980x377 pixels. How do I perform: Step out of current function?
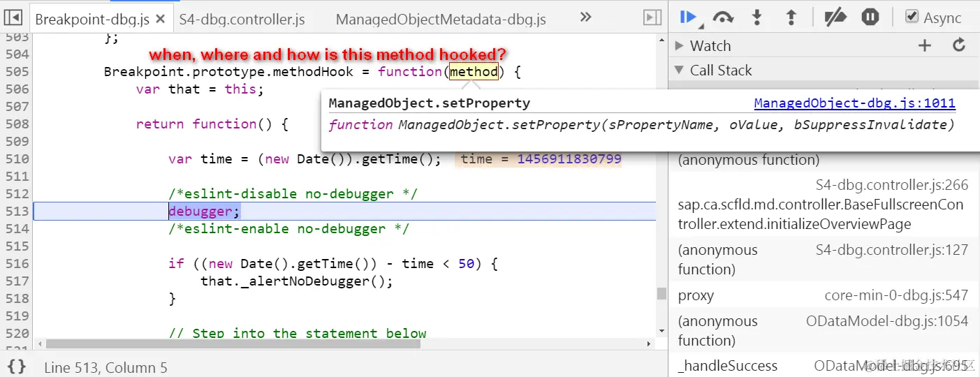click(791, 17)
